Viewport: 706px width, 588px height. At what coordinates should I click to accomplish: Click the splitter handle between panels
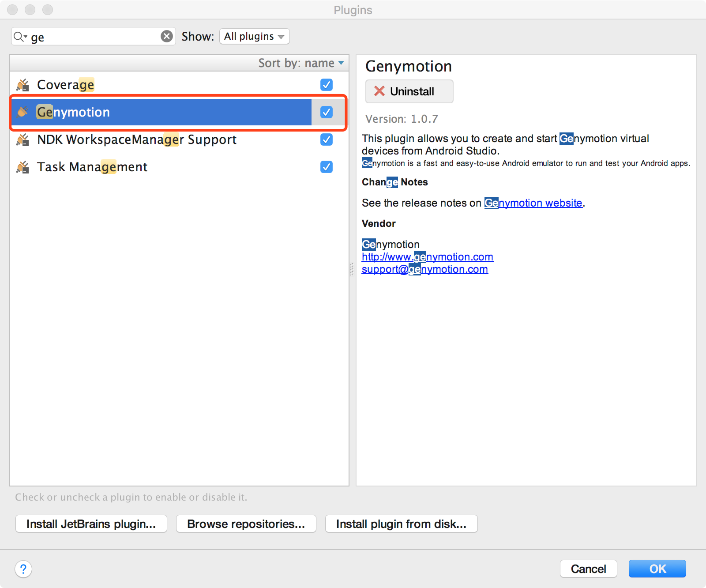click(x=352, y=269)
